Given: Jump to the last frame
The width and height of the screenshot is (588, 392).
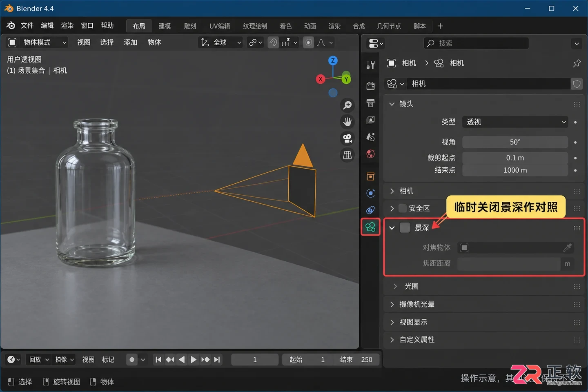Looking at the screenshot, I should (217, 360).
